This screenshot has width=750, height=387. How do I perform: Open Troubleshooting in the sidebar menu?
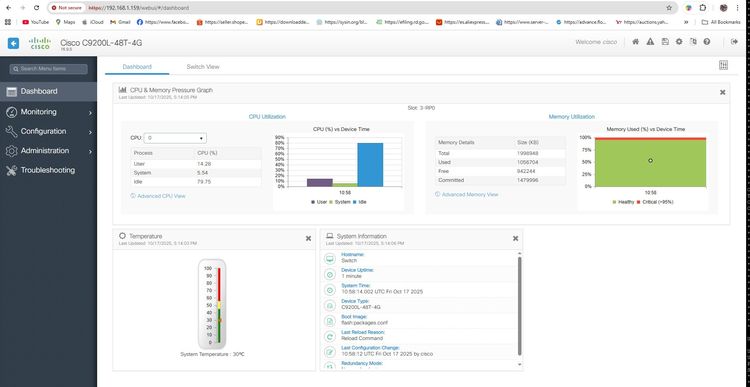click(x=48, y=170)
